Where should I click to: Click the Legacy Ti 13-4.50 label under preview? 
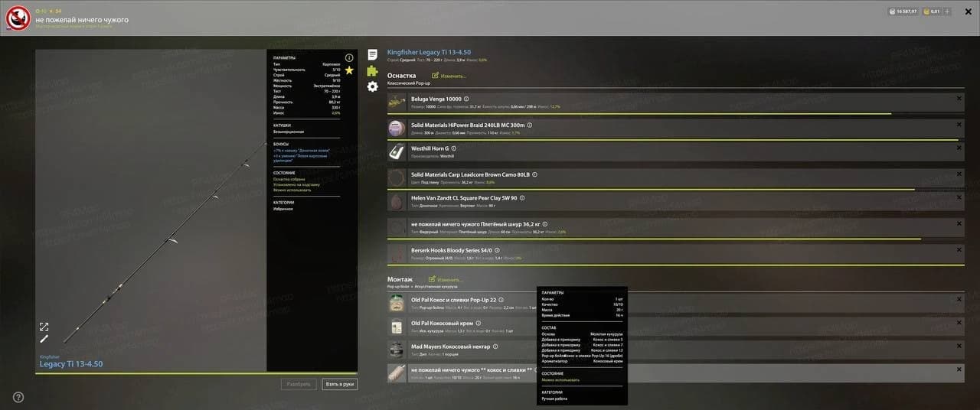[70, 364]
